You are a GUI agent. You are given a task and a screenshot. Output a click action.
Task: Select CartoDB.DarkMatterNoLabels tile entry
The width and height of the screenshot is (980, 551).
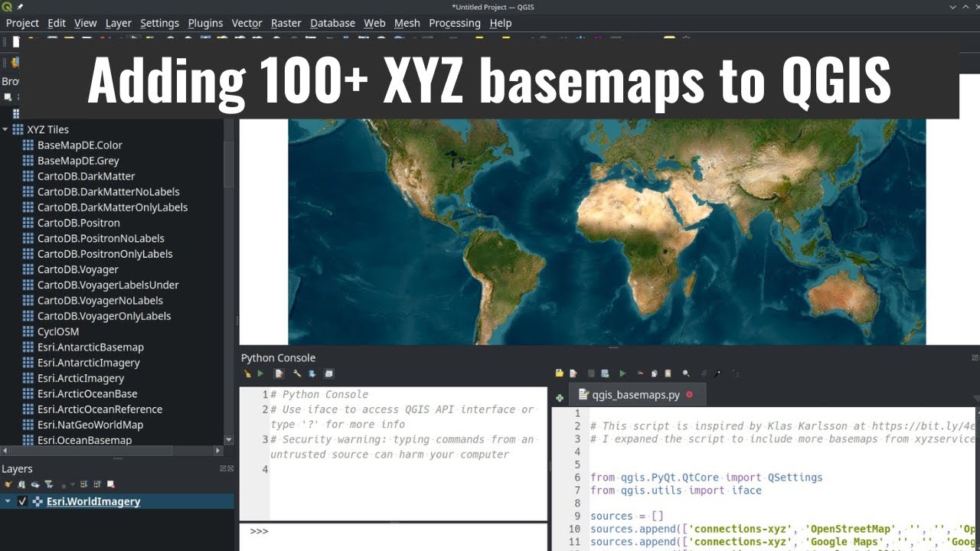(x=108, y=191)
